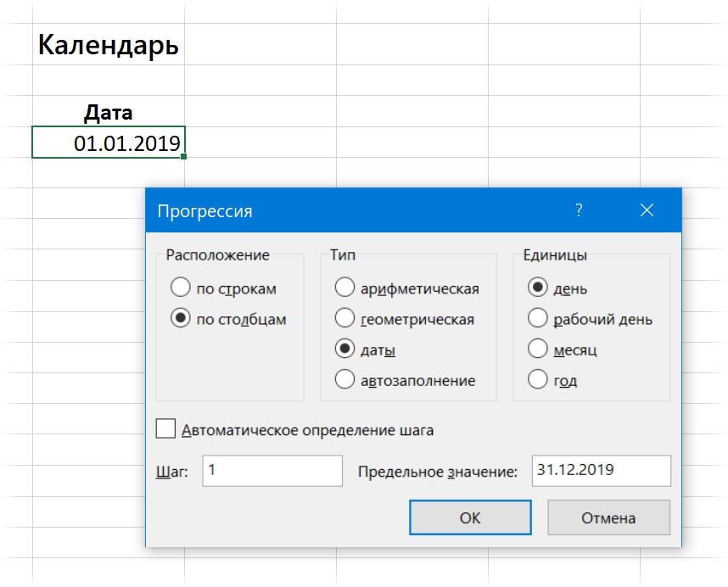This screenshot has width=728, height=587.
Task: Select the cell containing 01.01.2019
Action: pos(109,142)
